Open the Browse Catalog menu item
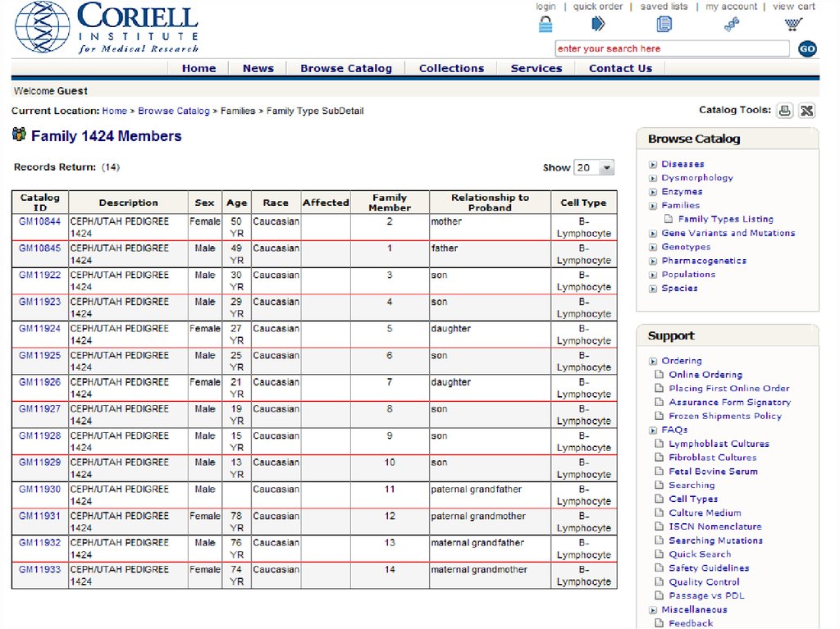840x629 pixels. click(345, 69)
